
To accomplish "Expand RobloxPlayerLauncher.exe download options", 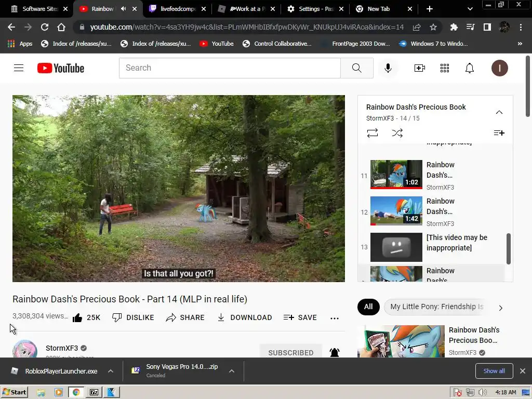I will tap(111, 371).
